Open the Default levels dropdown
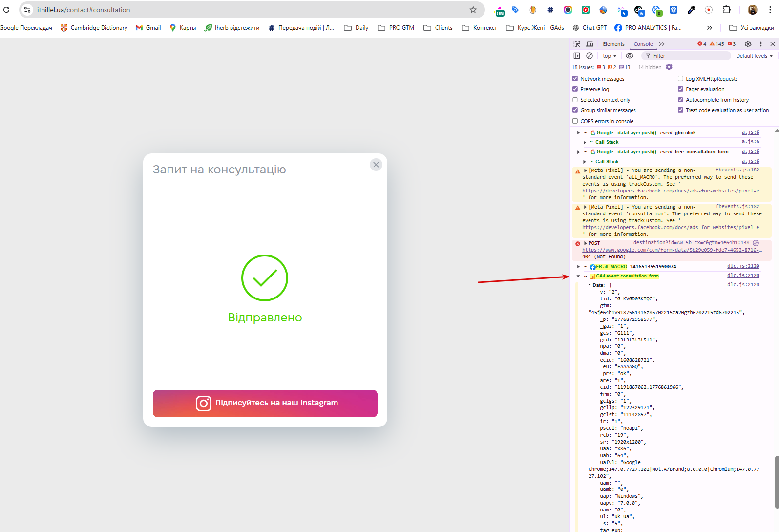The width and height of the screenshot is (779, 532). [x=754, y=56]
